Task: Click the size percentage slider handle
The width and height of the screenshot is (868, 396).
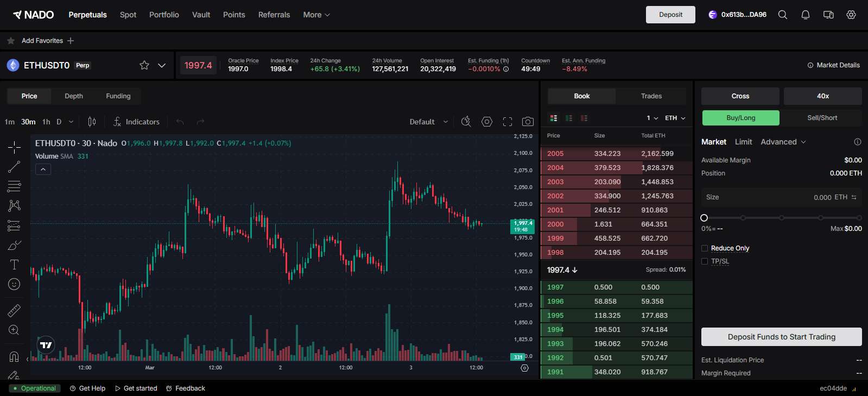Action: click(704, 218)
